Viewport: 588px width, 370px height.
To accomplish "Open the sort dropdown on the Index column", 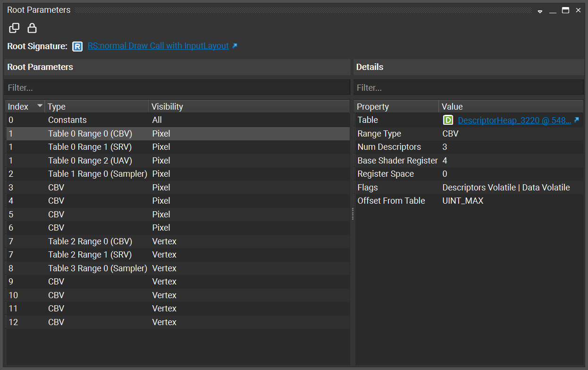I will pos(40,106).
